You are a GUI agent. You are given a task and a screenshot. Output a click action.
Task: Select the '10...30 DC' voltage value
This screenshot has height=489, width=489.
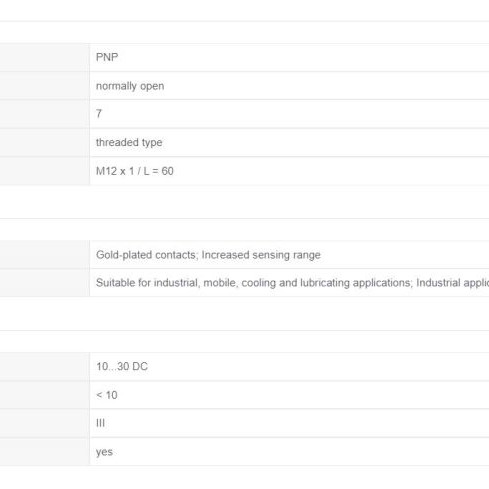(122, 366)
